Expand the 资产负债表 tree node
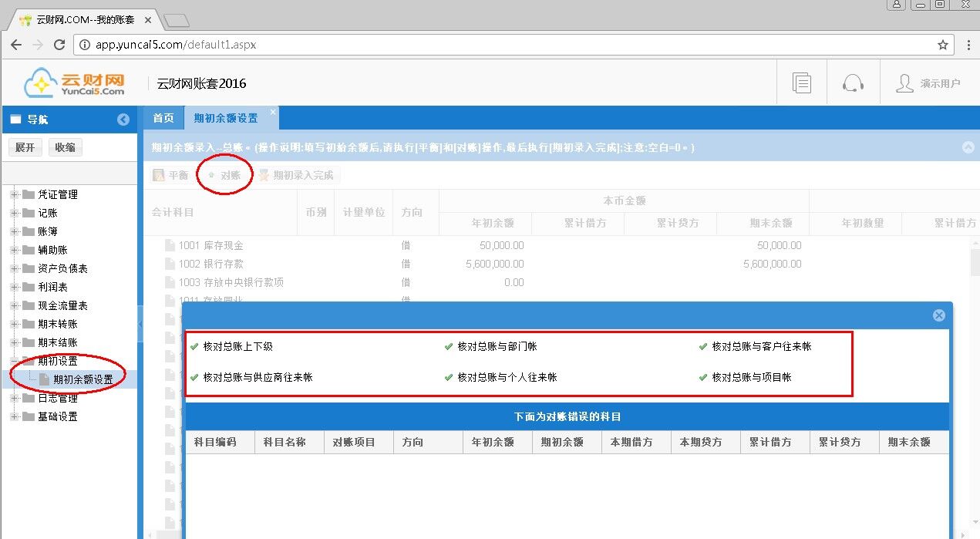 [14, 268]
